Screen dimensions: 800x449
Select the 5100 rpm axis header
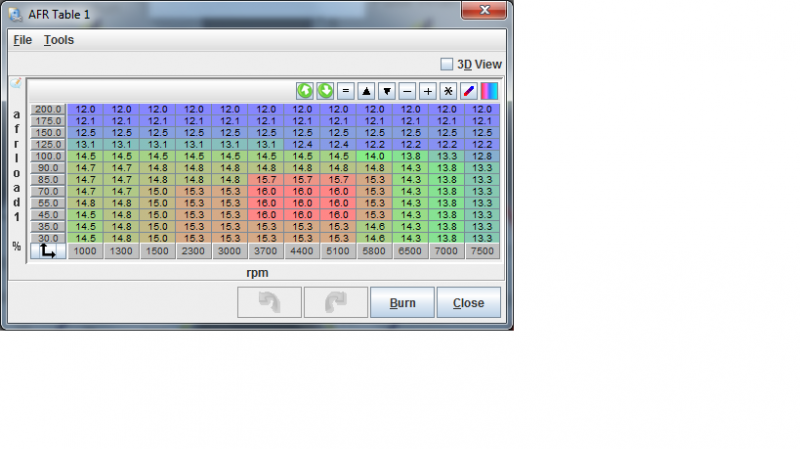pos(338,251)
